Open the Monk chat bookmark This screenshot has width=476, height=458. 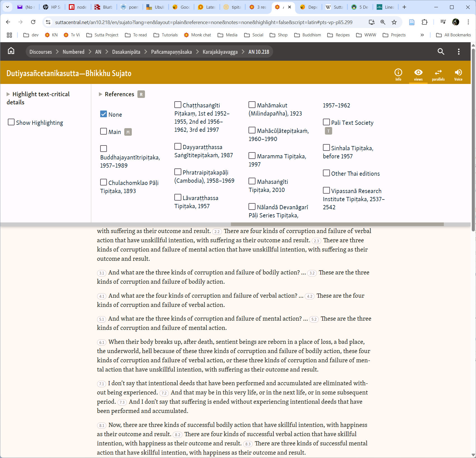(198, 35)
